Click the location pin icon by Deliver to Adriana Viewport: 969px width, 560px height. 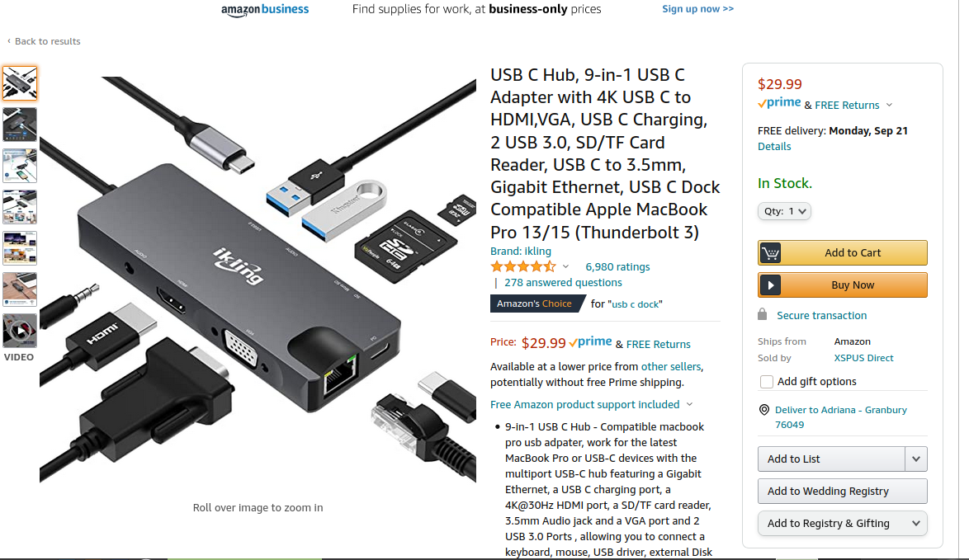[763, 410]
